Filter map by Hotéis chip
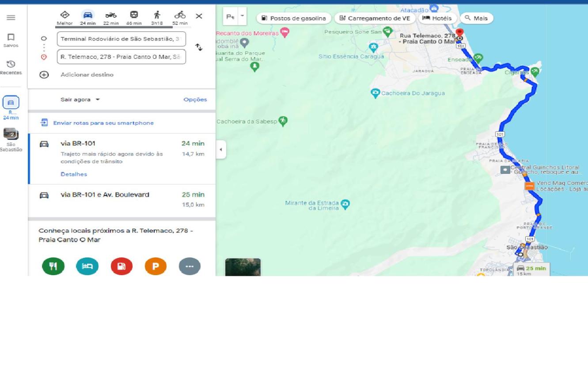The width and height of the screenshot is (588, 376). (x=437, y=18)
